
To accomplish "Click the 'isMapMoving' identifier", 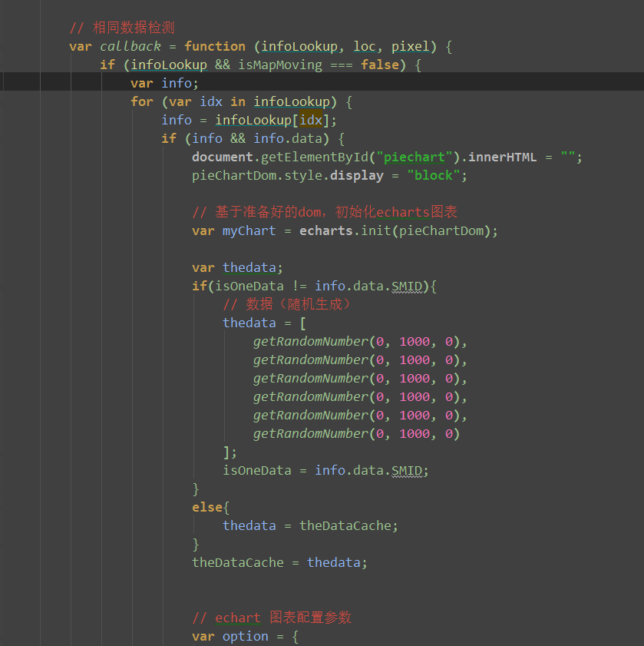I will 280,65.
